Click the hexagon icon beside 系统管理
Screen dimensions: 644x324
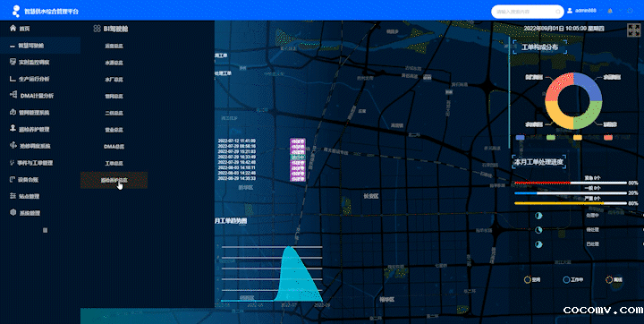[13, 213]
